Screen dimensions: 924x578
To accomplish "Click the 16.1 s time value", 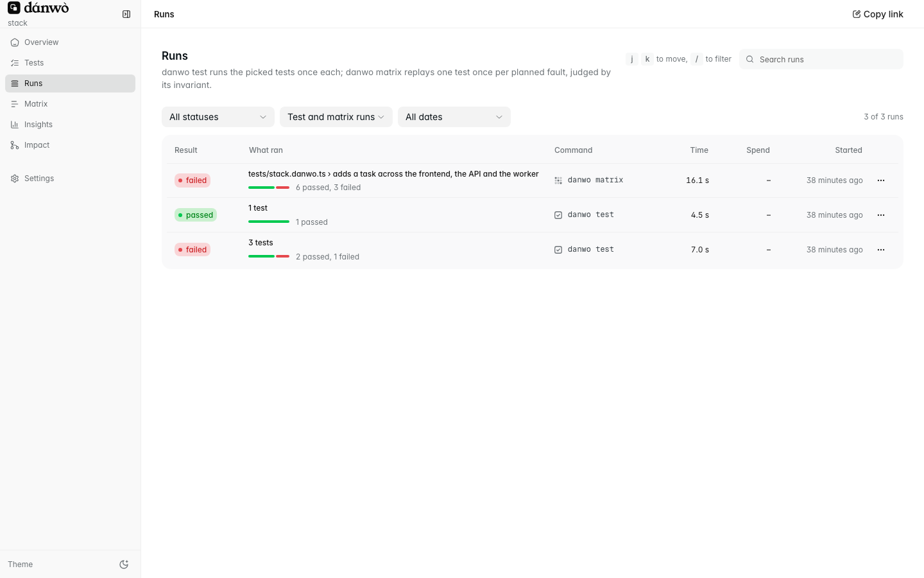I will (697, 180).
